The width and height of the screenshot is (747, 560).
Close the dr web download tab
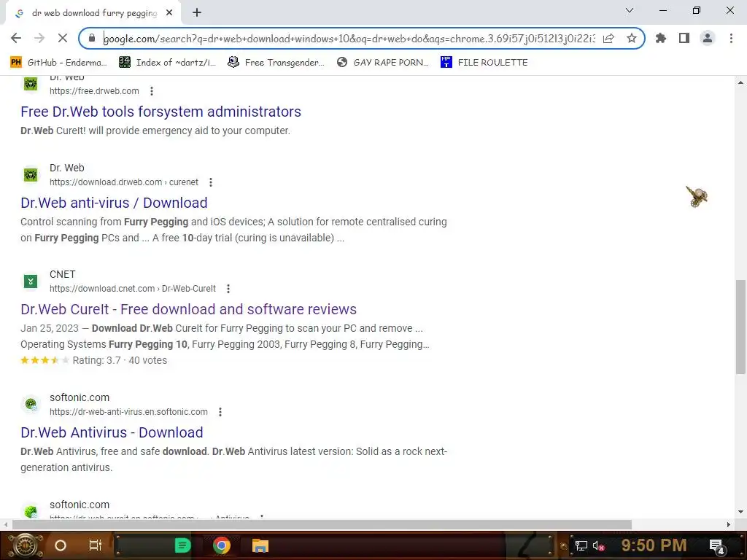[x=169, y=13]
